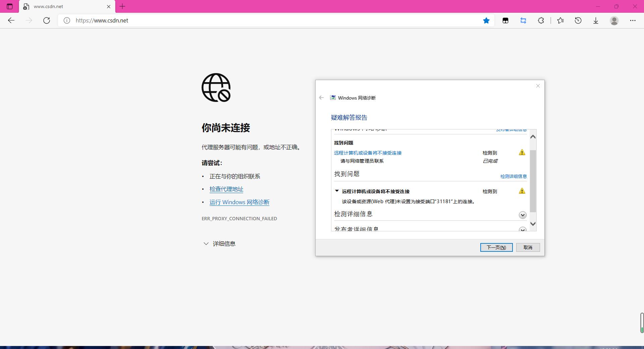
Task: Open a new browser tab
Action: (122, 6)
